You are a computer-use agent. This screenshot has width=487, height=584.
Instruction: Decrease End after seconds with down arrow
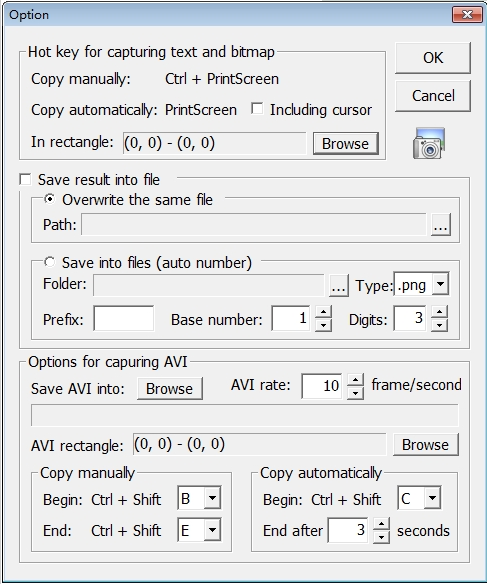381,537
